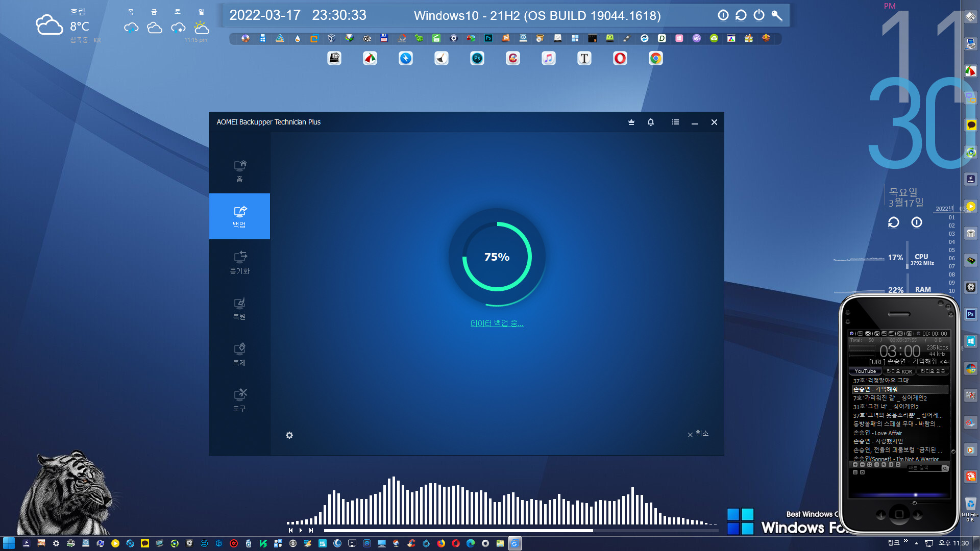
Task: Open Photoshop icon in the right side dock
Action: click(x=971, y=314)
